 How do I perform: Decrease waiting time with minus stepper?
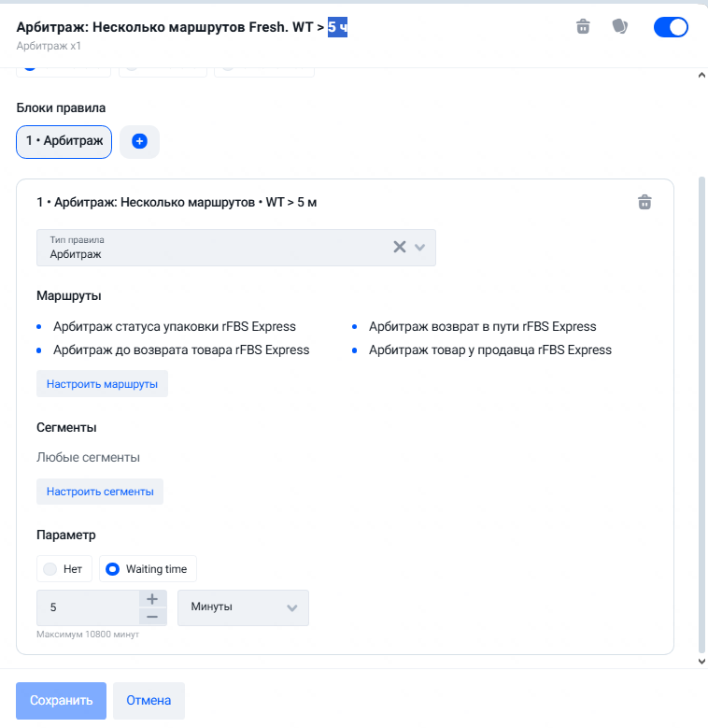[x=152, y=617]
